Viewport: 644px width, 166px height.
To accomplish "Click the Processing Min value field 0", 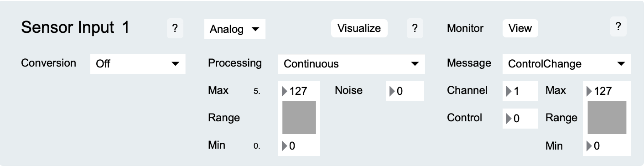I will [299, 146].
